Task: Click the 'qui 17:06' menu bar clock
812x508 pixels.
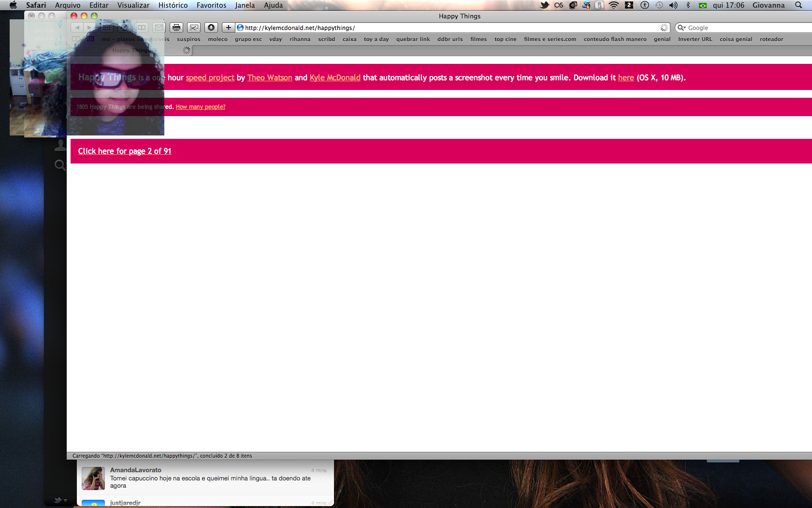Action: point(728,5)
